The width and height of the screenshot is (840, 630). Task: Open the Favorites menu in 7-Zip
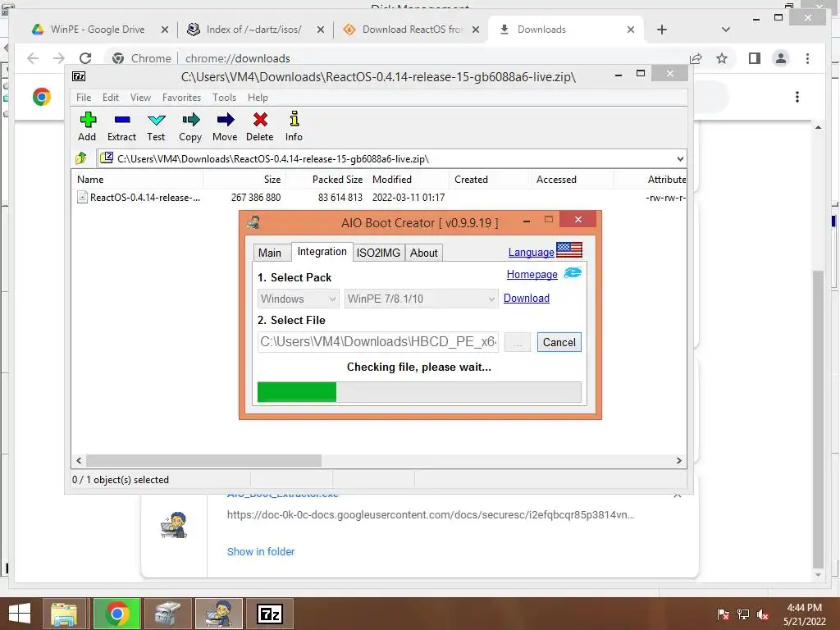point(181,98)
